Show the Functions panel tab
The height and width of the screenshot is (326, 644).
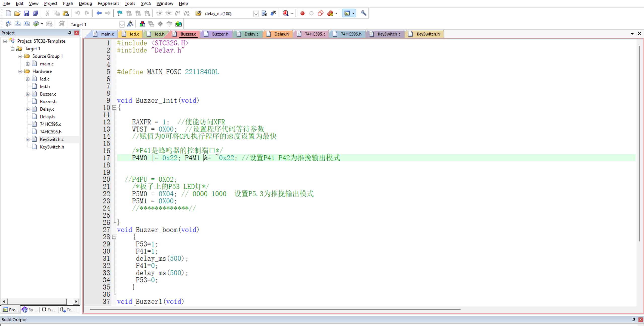point(49,310)
